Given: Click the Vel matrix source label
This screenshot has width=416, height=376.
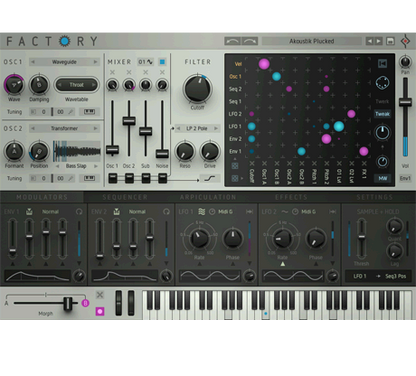Looking at the screenshot, I should [x=238, y=64].
